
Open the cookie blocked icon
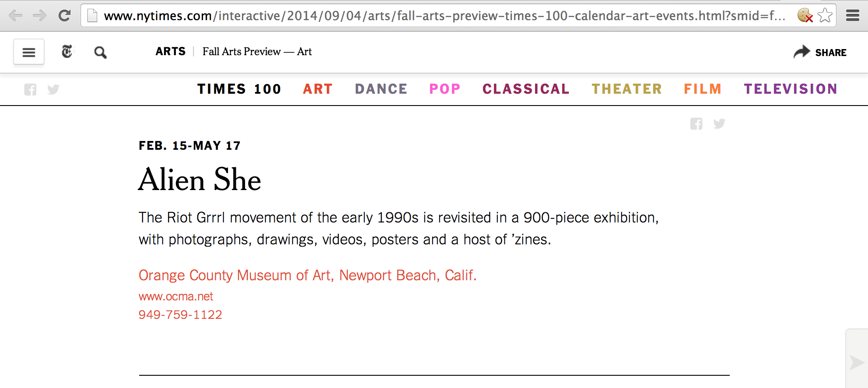pos(805,16)
